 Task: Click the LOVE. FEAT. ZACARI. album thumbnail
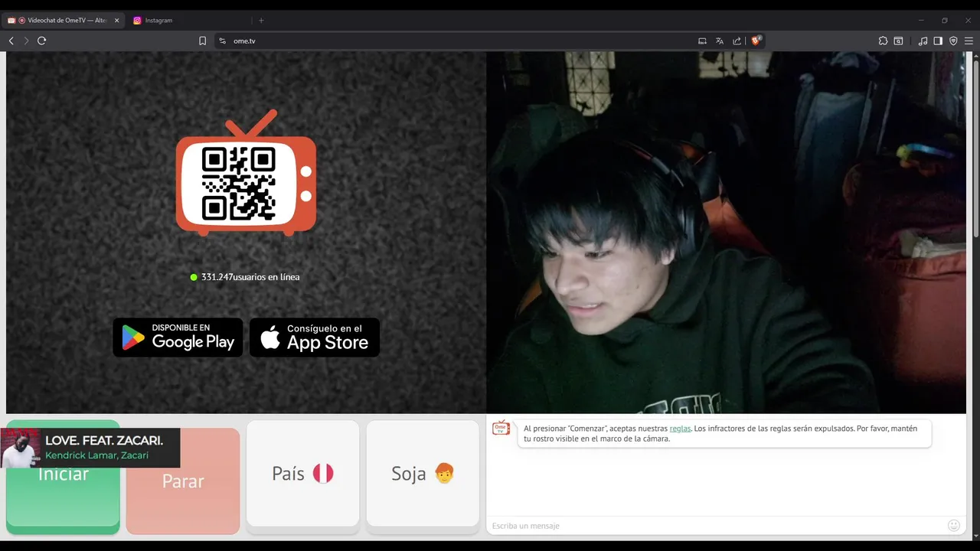click(x=21, y=448)
